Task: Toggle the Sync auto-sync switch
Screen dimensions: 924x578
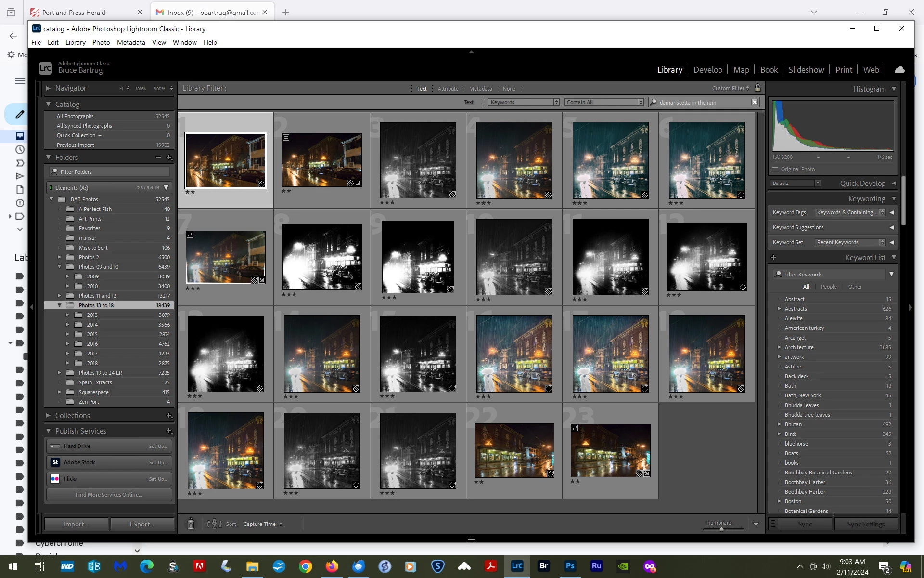Action: pos(773,524)
